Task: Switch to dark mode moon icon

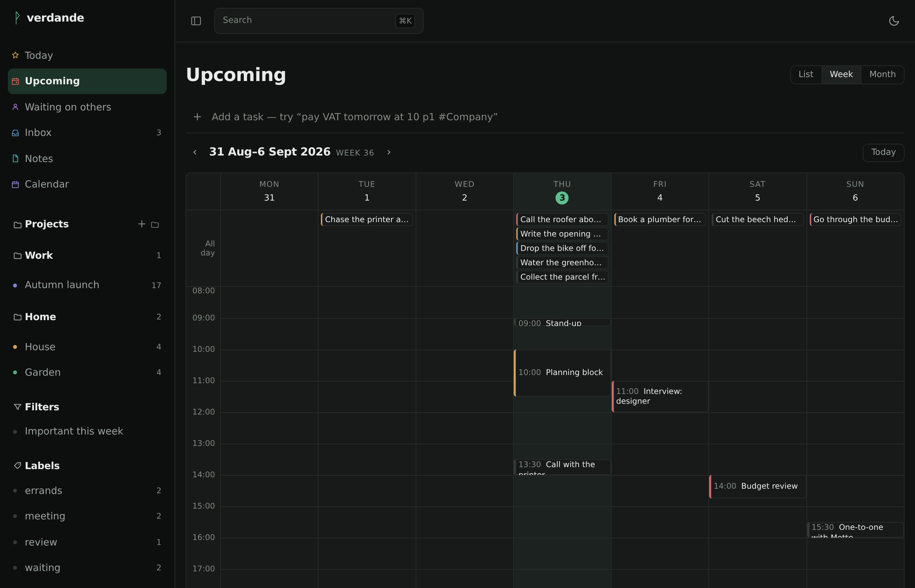Action: [894, 21]
